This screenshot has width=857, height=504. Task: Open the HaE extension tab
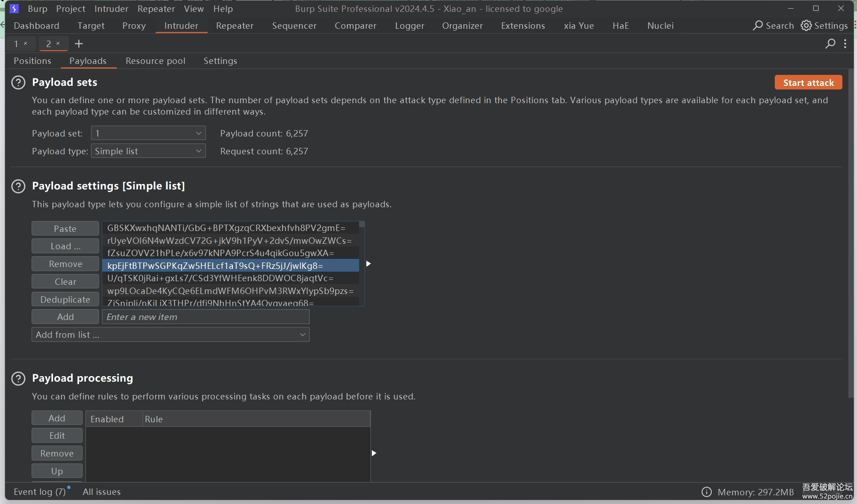(x=620, y=26)
